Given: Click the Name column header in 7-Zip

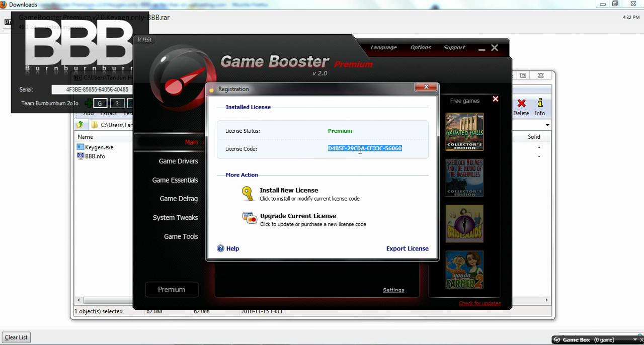Looking at the screenshot, I should tap(86, 137).
